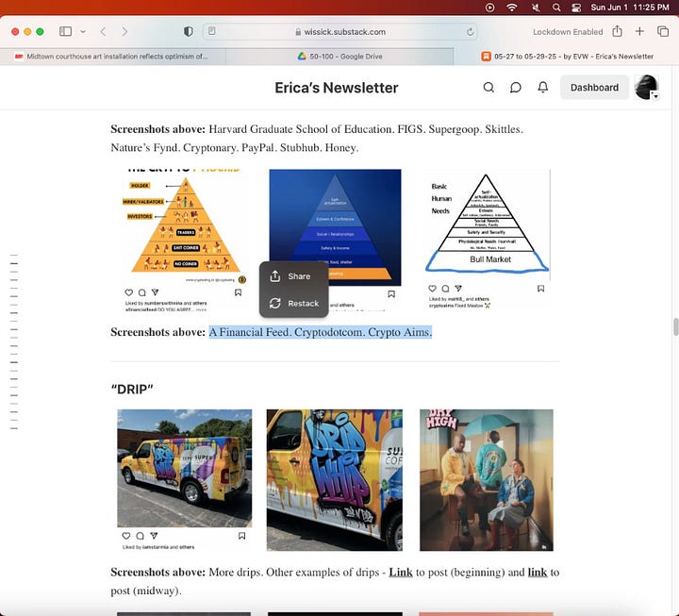Switch to Midtown courthouse art installation tab
Image resolution: width=679 pixels, height=616 pixels.
112,57
